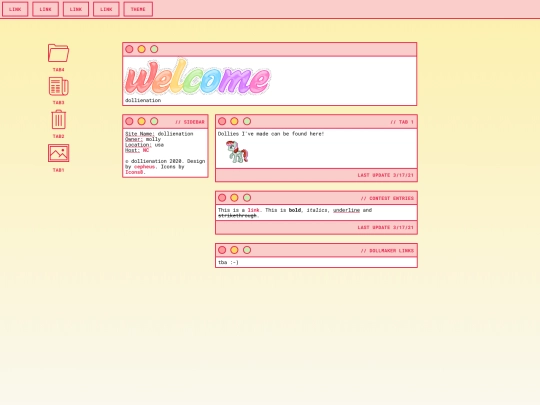The width and height of the screenshot is (540, 405).
Task: Click the red circle in DOLLMAKER LINKS window
Action: pyautogui.click(x=222, y=250)
